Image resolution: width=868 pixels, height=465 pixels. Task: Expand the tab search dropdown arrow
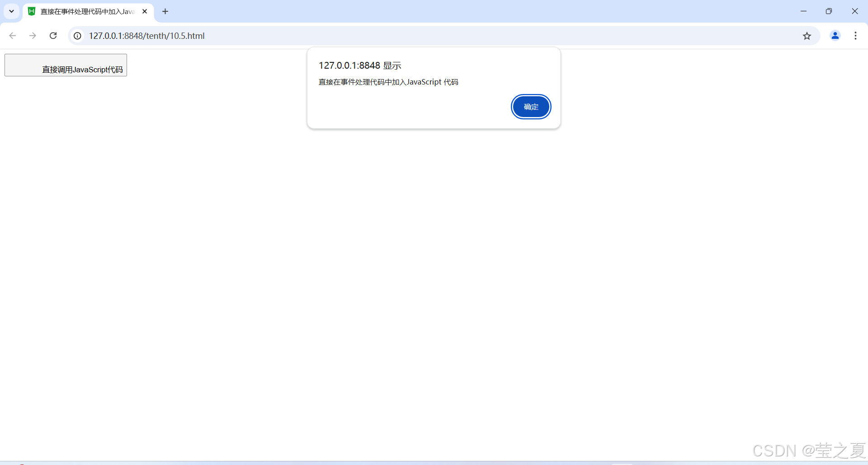click(11, 11)
